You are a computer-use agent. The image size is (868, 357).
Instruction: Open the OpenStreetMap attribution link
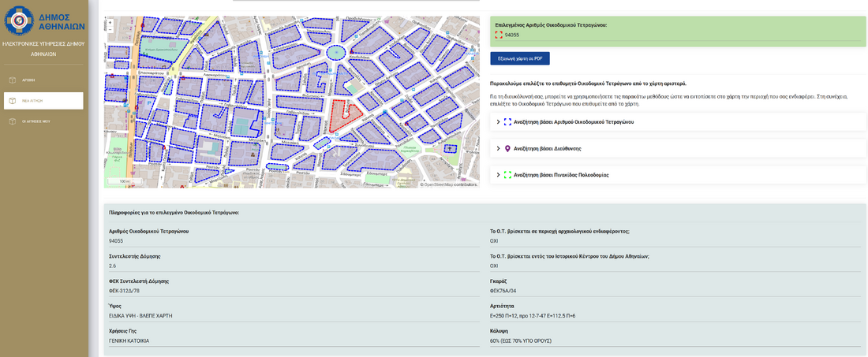click(x=438, y=184)
